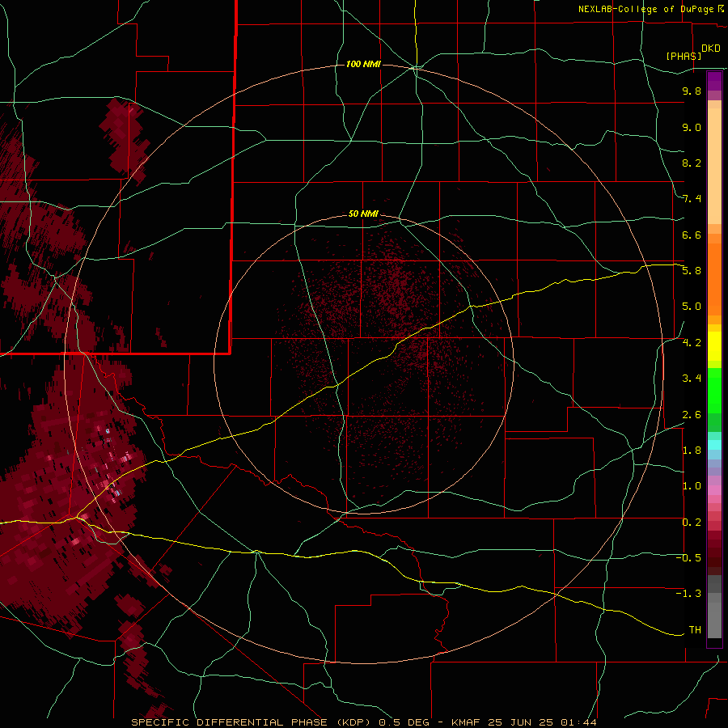Pick the pink band of the color scale
This screenshot has width=728, height=728.
pos(714,490)
